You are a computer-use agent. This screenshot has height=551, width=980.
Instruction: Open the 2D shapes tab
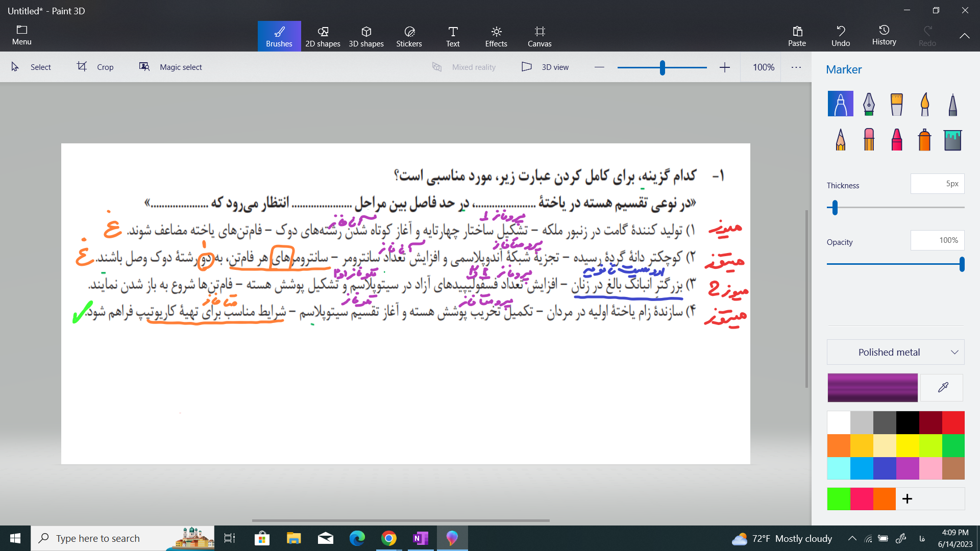click(323, 36)
